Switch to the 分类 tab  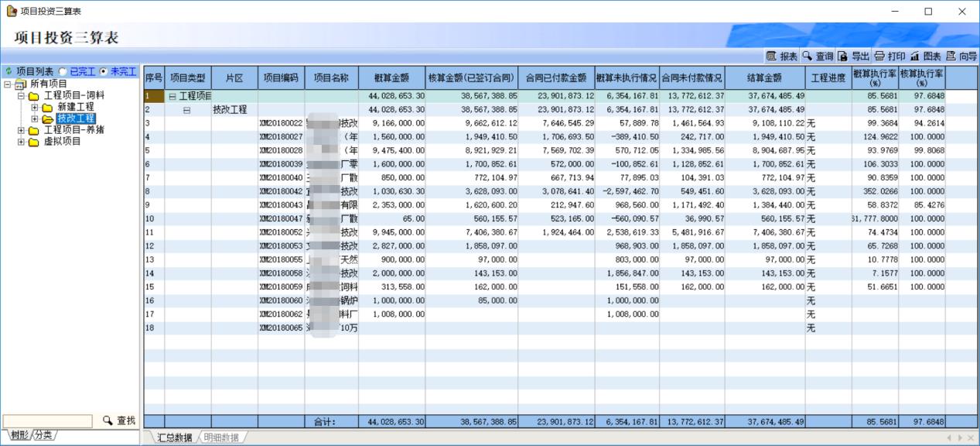point(45,435)
